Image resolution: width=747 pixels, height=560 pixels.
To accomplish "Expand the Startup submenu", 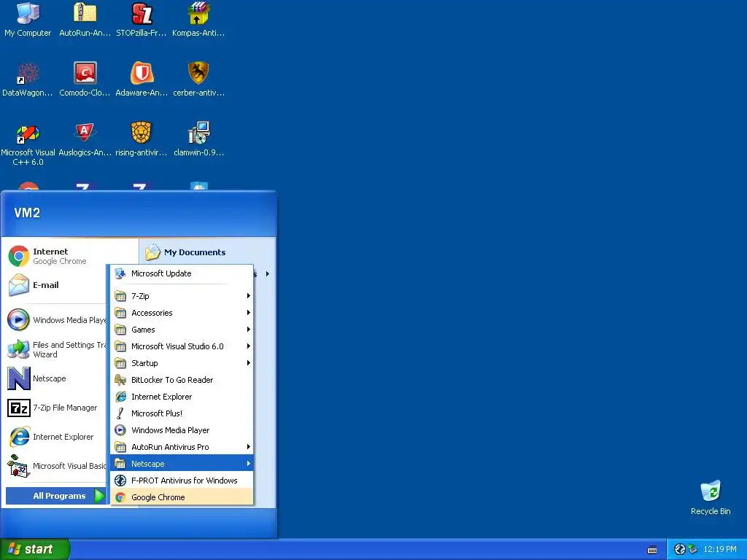I will tap(182, 363).
